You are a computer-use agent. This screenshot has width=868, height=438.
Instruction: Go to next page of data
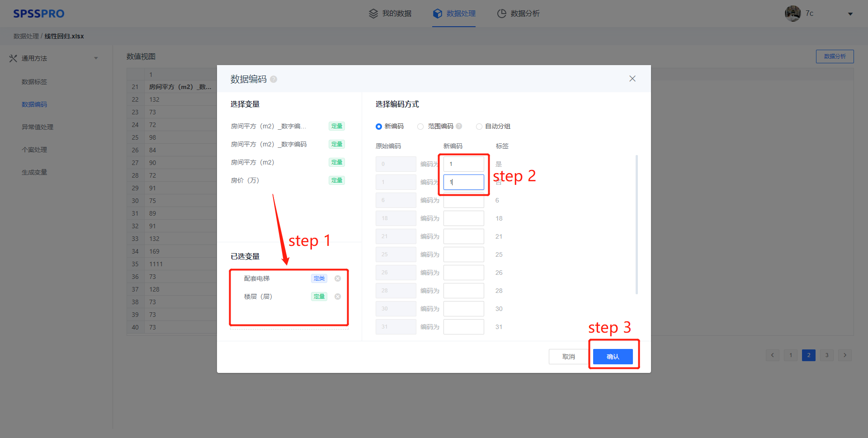[x=844, y=355]
